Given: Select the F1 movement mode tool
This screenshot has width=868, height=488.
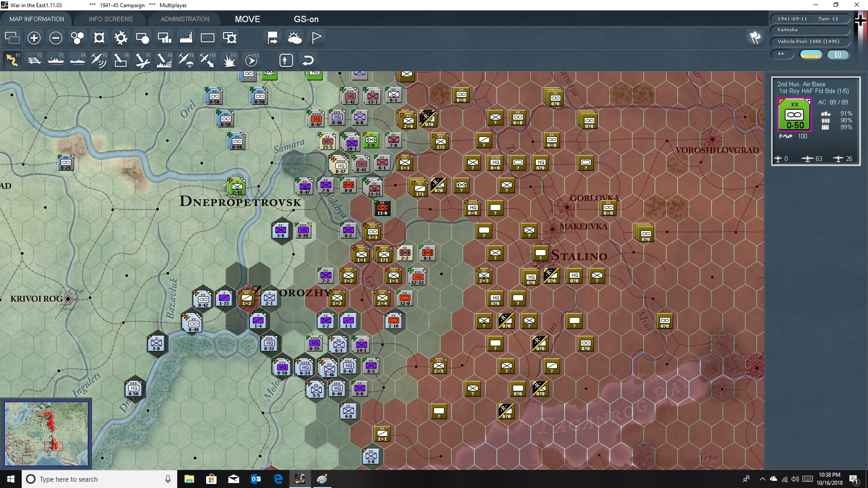Looking at the screenshot, I should point(12,60).
